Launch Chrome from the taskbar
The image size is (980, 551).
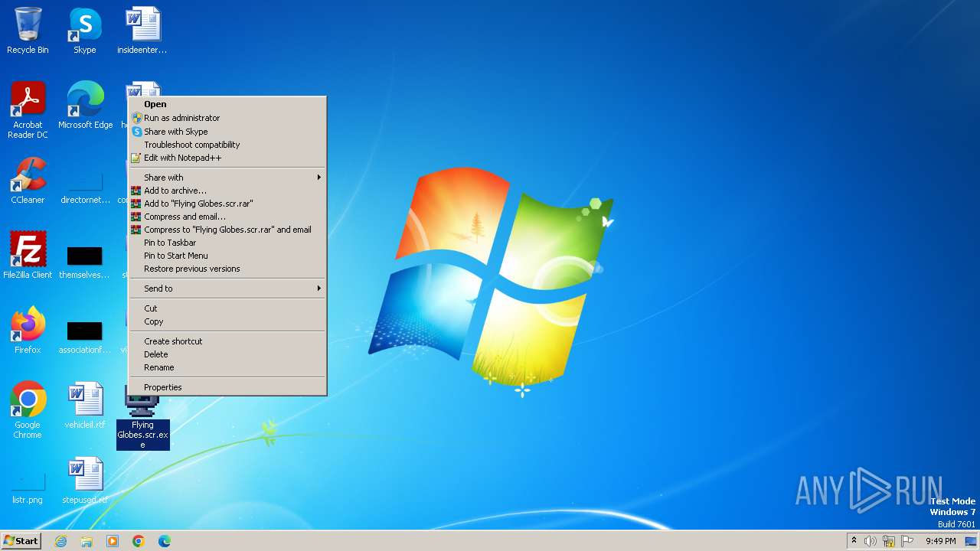pos(139,541)
